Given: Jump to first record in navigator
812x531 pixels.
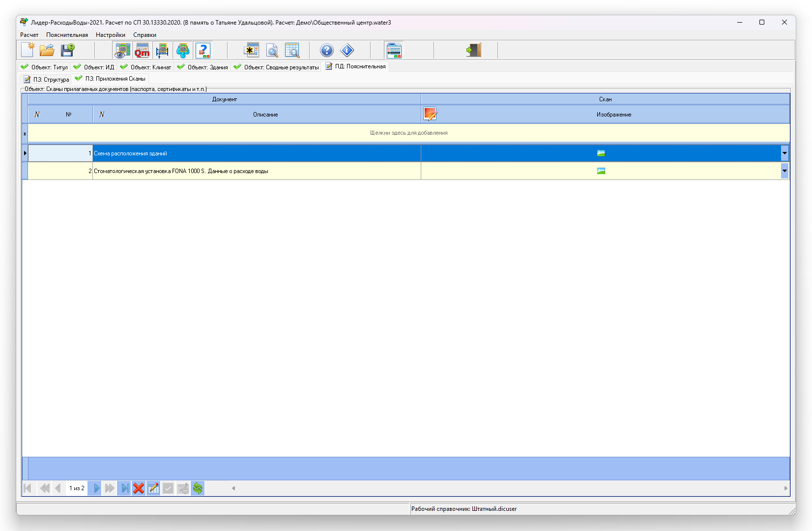Looking at the screenshot, I should point(29,488).
